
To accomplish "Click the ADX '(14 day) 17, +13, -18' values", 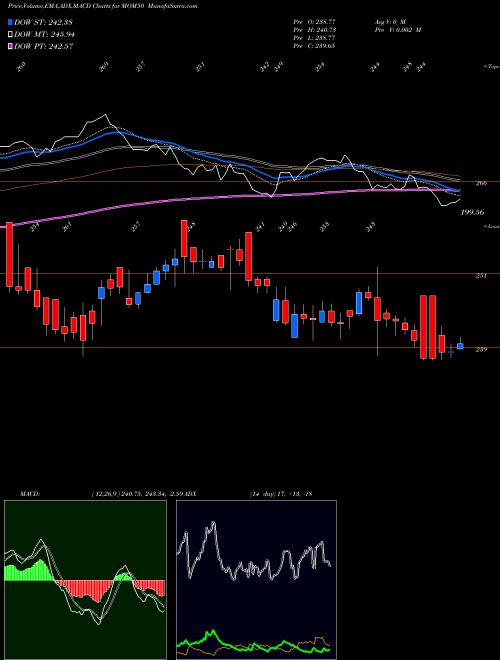I will coord(281,494).
